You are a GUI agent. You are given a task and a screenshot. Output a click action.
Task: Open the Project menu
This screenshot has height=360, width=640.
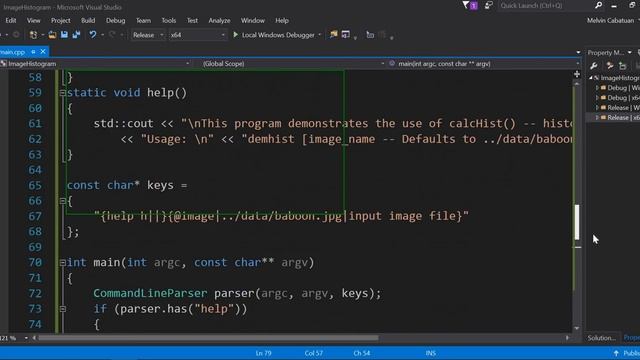point(60,20)
